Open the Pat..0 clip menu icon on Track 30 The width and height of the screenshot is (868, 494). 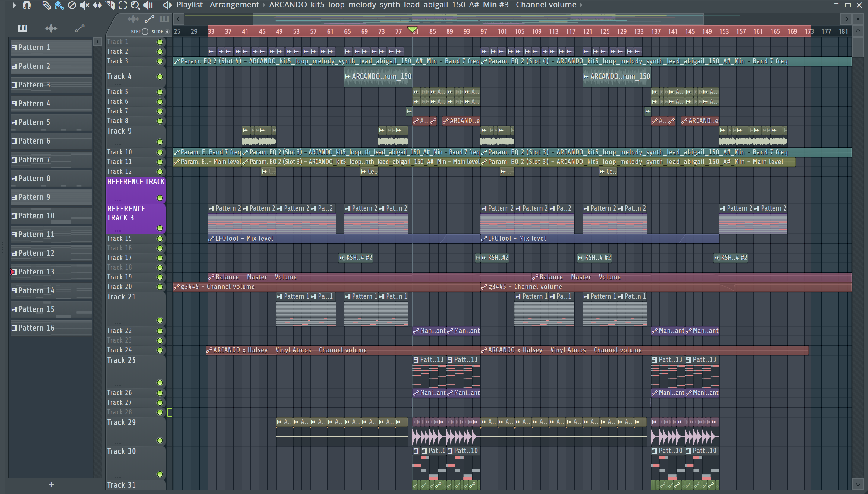pyautogui.click(x=424, y=451)
